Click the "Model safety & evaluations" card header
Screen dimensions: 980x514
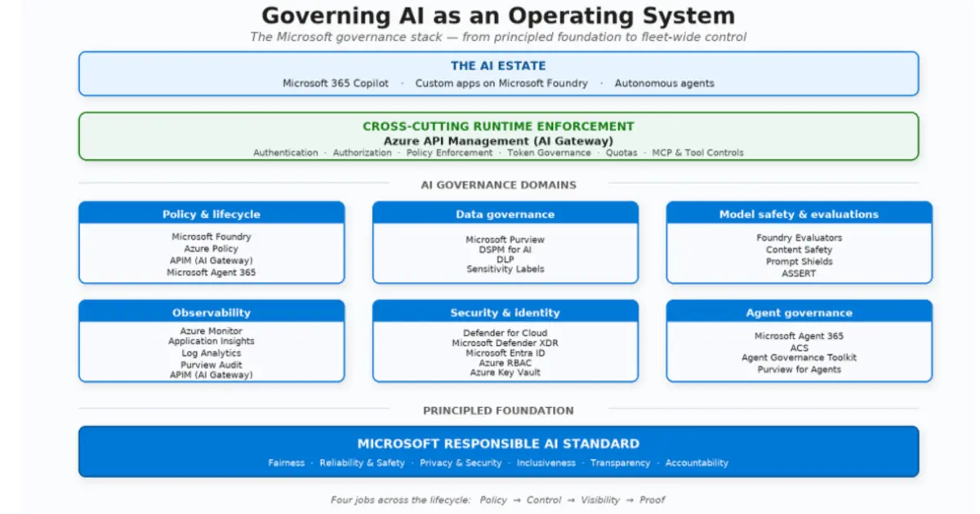click(800, 214)
